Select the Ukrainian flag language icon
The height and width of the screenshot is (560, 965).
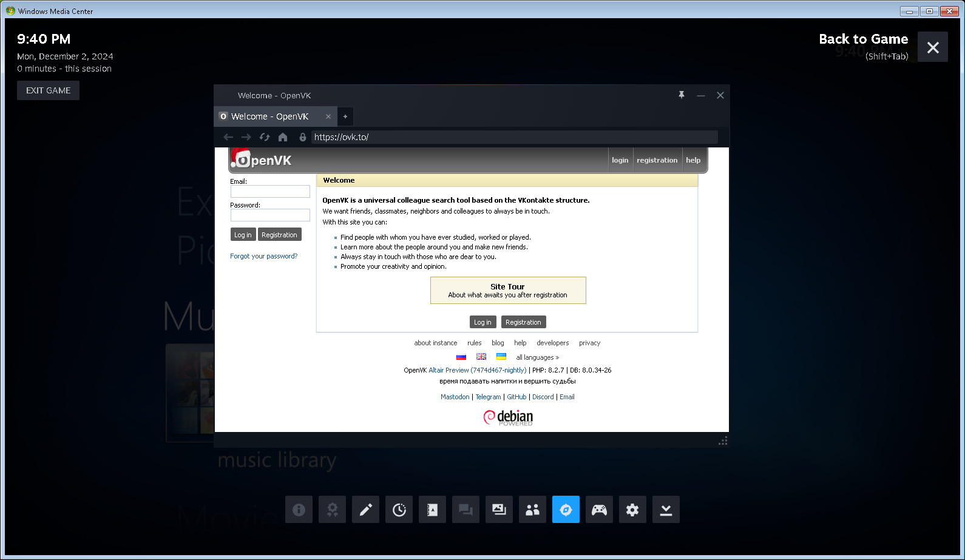click(501, 357)
